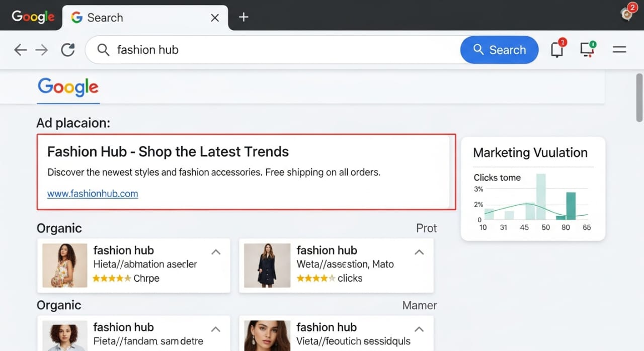This screenshot has width=644, height=351.
Task: Click the profile avatar with red badge
Action: (x=627, y=14)
